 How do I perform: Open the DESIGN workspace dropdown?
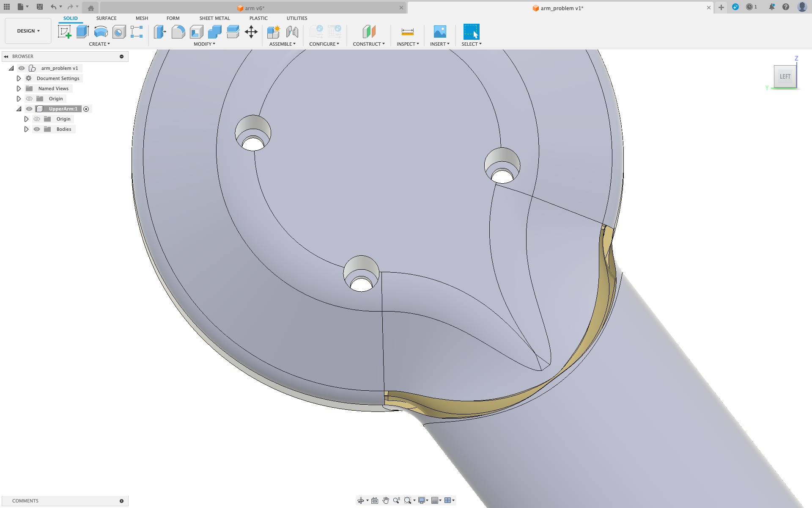(x=28, y=31)
